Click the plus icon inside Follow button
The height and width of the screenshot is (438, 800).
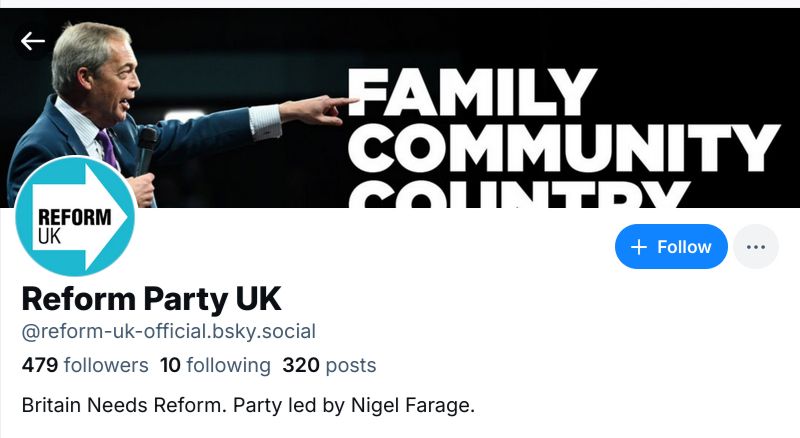[640, 247]
